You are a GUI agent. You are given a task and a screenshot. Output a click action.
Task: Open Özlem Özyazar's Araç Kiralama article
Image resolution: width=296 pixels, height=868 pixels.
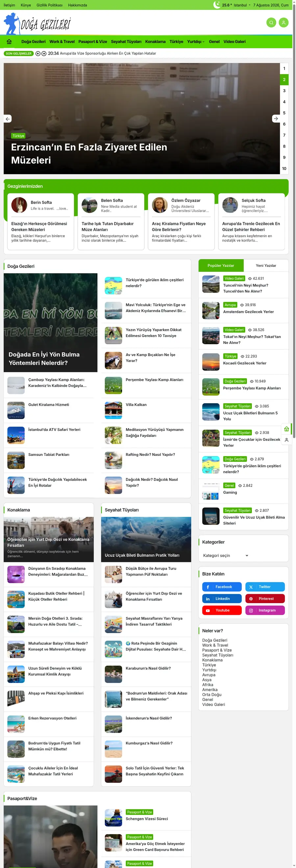coord(179,226)
